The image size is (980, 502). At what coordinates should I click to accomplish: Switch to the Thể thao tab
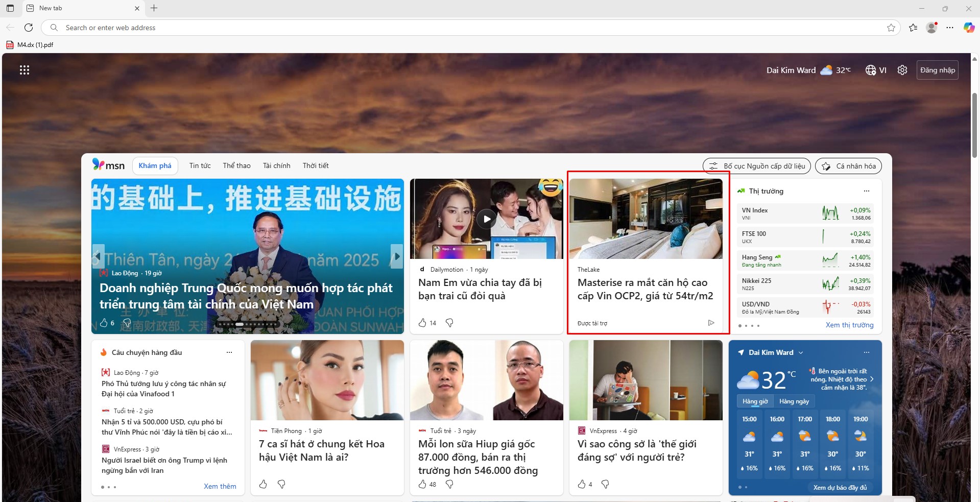click(x=236, y=166)
